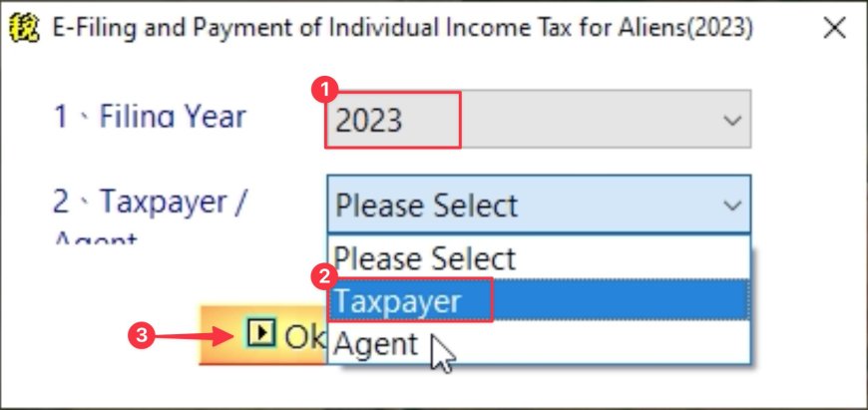868x410 pixels.
Task: Click the red highlight box around 2023
Action: pos(392,120)
